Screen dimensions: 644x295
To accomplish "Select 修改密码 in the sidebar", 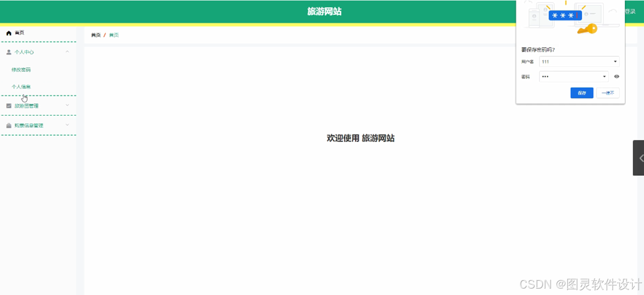I will click(21, 70).
